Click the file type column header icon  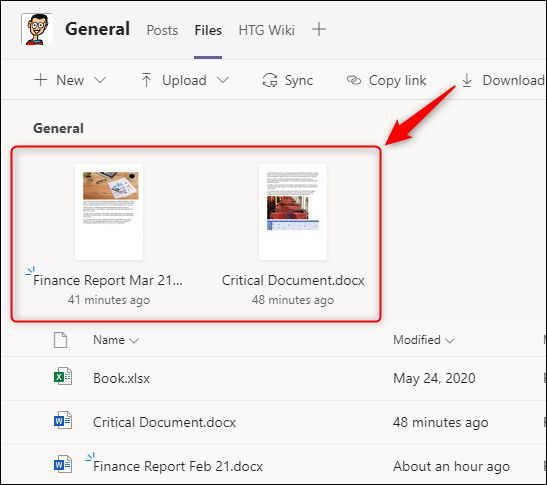[x=60, y=340]
